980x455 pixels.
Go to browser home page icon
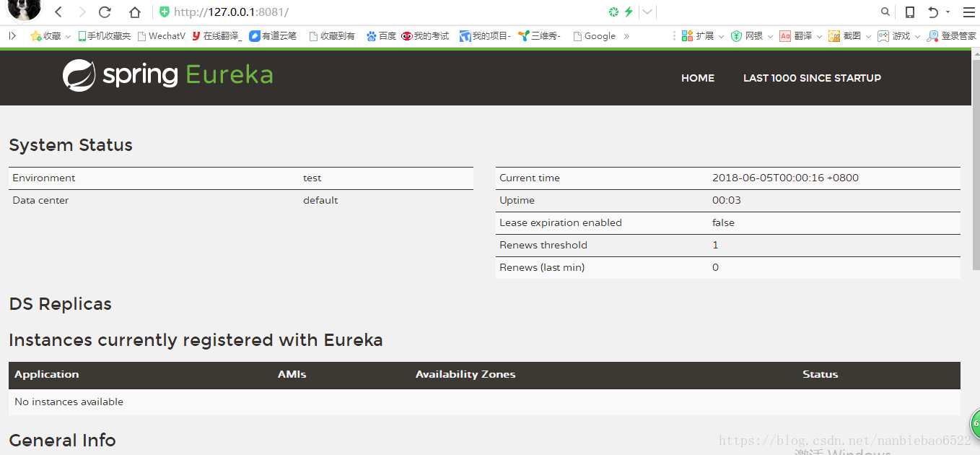click(x=135, y=12)
